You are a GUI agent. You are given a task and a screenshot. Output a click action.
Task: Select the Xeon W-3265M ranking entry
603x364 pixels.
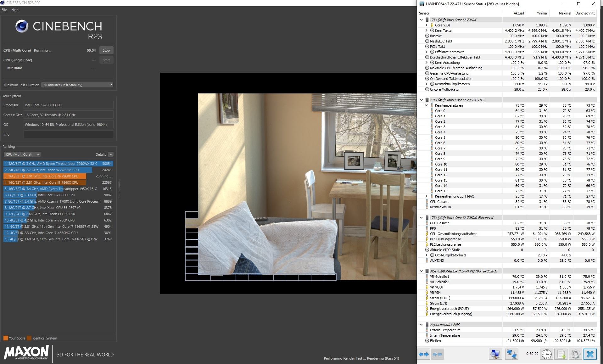point(58,170)
